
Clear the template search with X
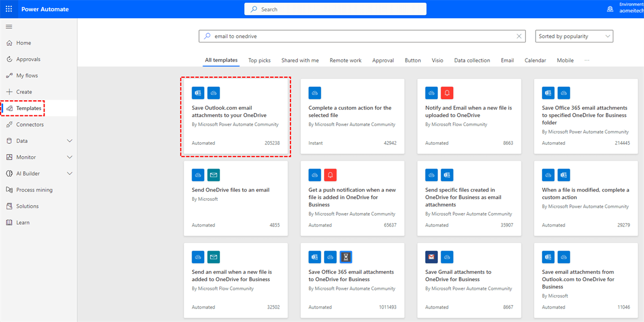click(519, 36)
